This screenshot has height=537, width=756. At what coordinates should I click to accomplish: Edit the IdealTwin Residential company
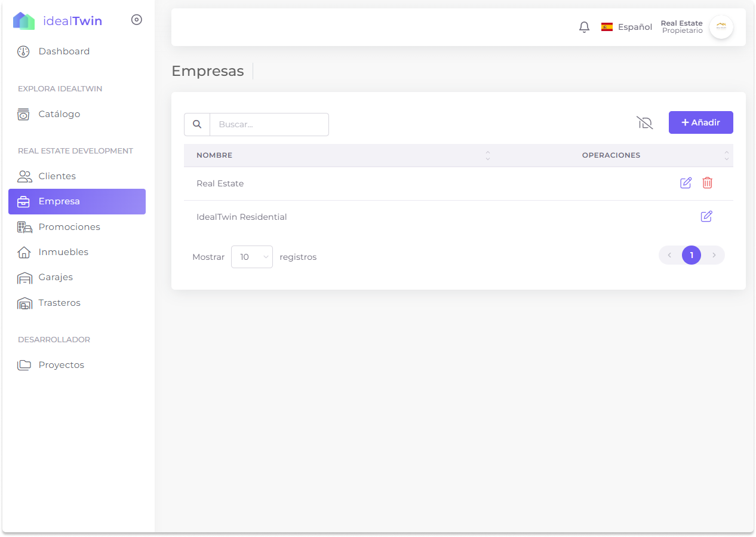pos(706,216)
